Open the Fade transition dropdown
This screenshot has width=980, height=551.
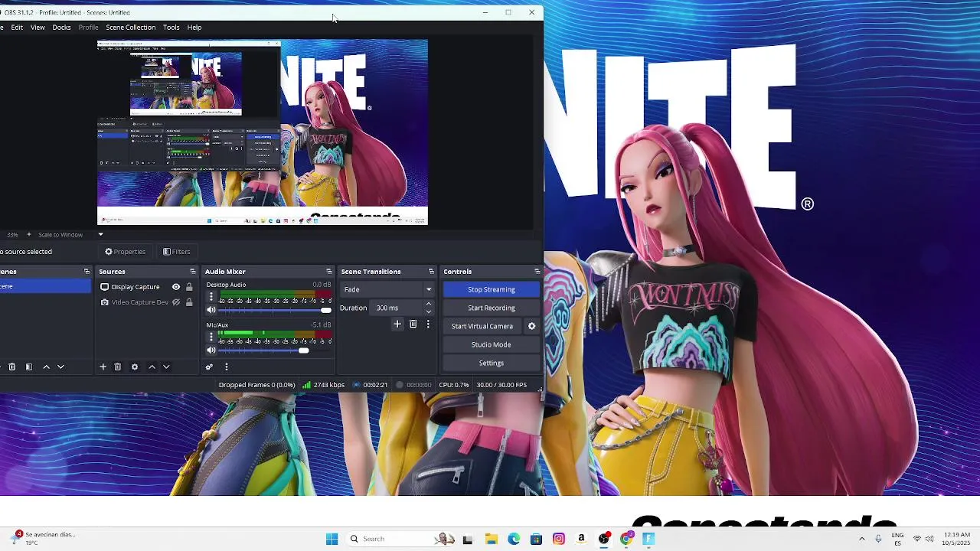point(387,289)
